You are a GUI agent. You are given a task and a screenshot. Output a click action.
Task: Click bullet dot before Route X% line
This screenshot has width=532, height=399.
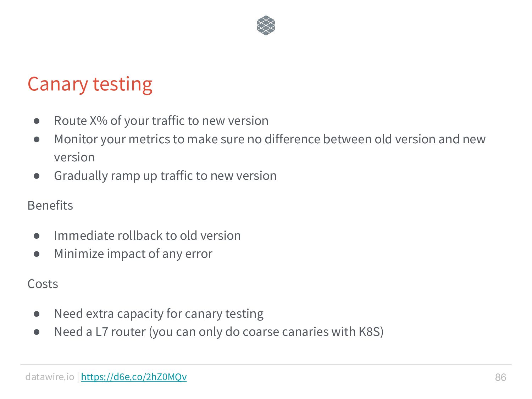coord(37,121)
